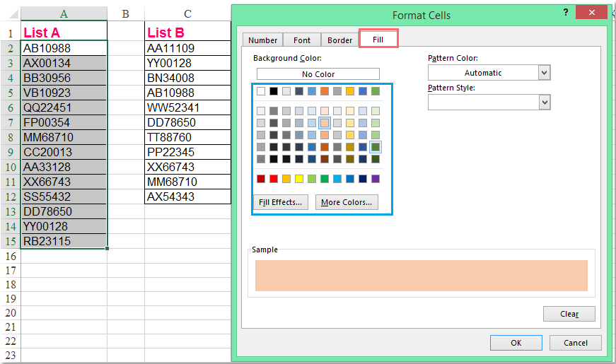Screen dimensions: 616x364
Task: Select the black swatch in top row
Action: coord(274,91)
